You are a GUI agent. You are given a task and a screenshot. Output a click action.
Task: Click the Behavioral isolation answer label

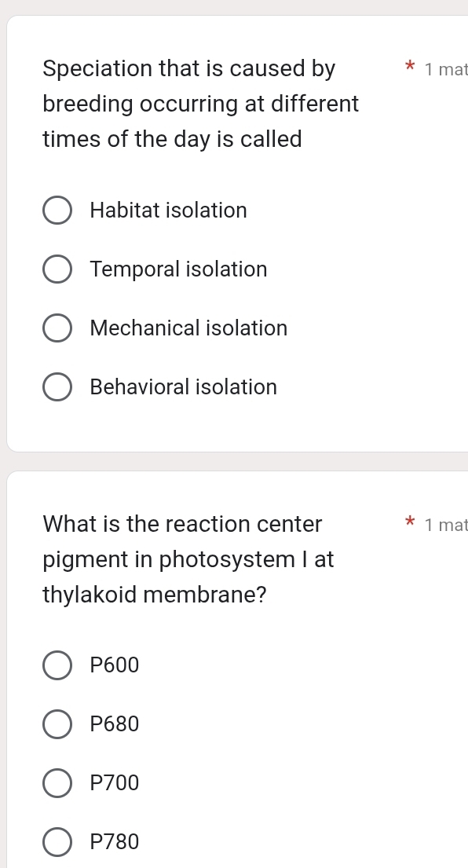coord(183,386)
